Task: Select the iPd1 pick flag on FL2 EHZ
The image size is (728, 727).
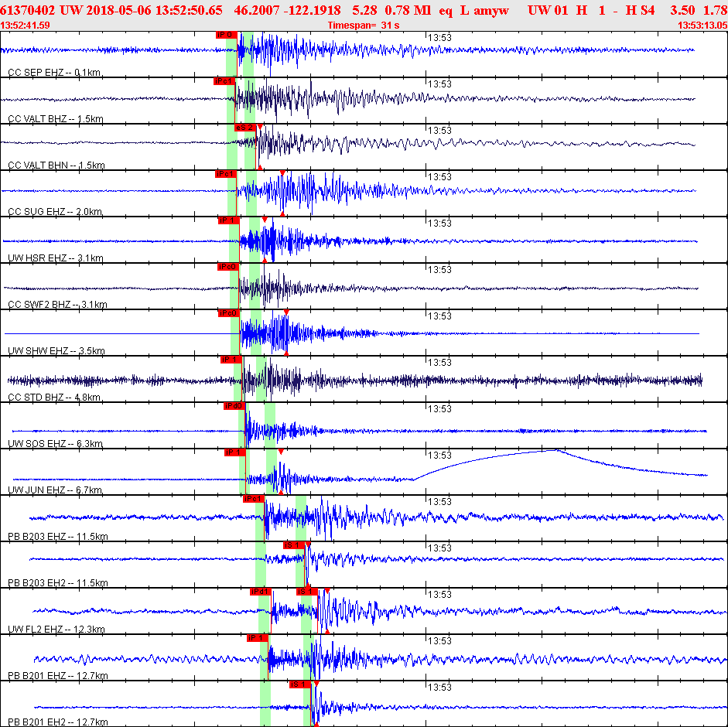Action: click(260, 592)
